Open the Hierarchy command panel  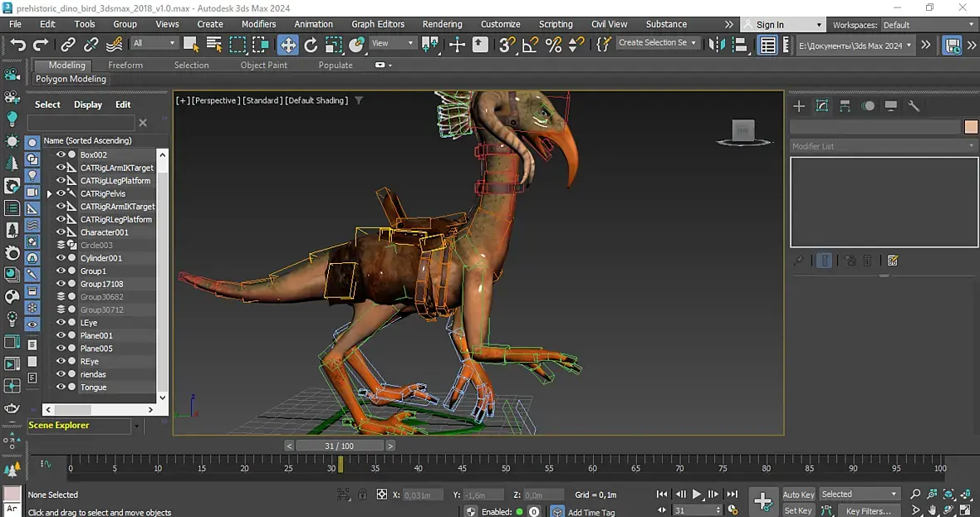pos(845,106)
